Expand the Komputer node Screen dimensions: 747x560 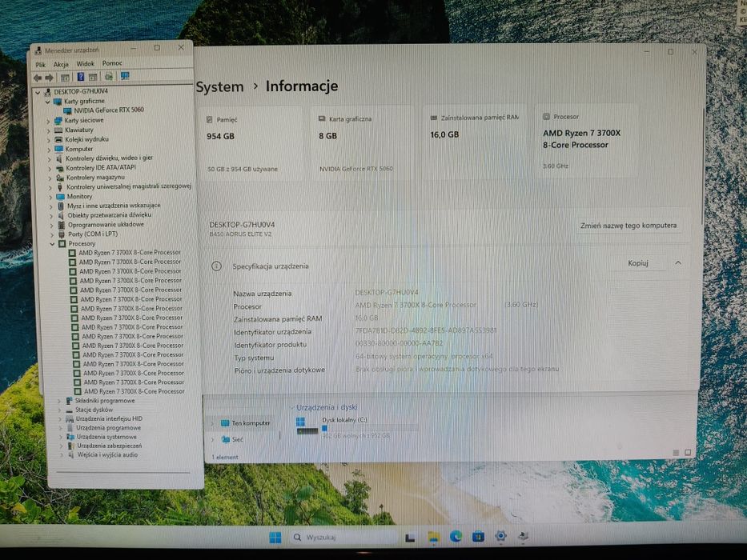(49, 150)
